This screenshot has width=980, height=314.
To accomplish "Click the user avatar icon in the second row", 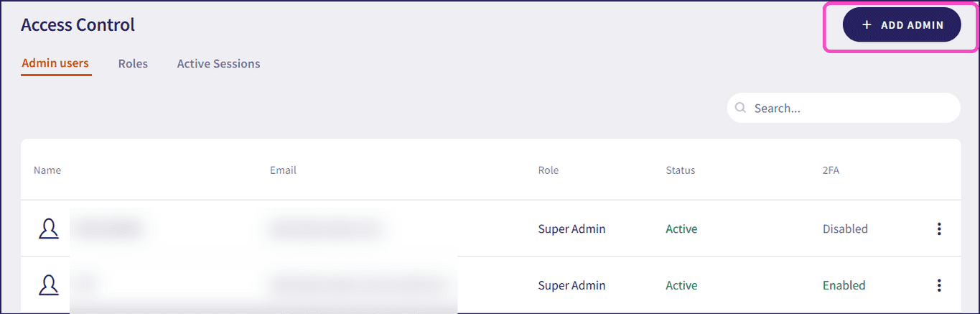I will tap(49, 285).
